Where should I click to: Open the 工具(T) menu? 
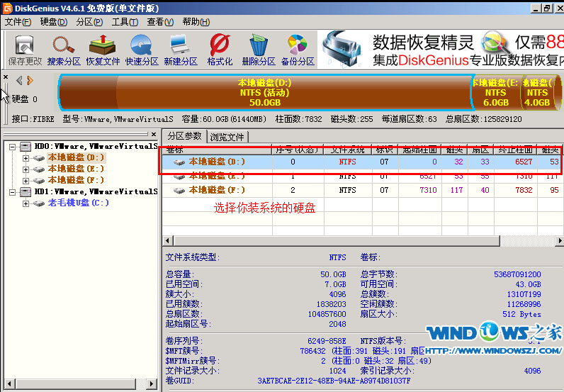pyautogui.click(x=124, y=22)
